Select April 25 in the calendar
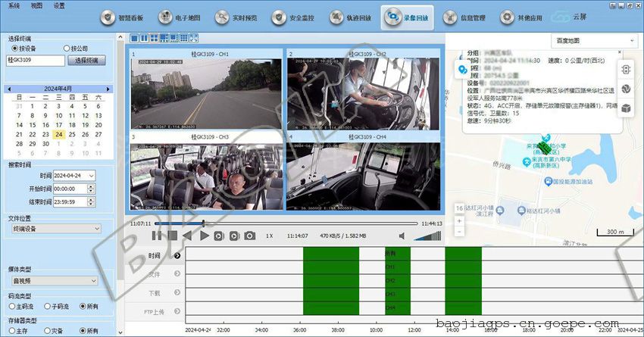Viewport: 644px width, 337px height. click(x=72, y=134)
